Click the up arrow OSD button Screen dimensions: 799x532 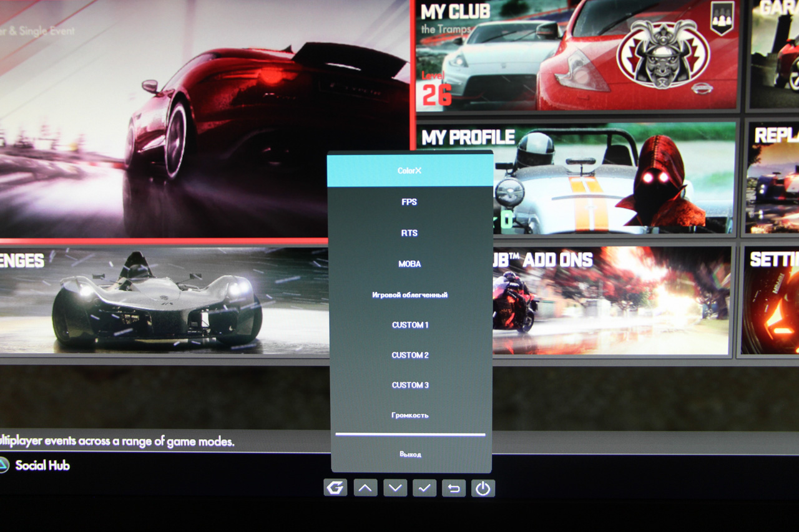365,488
